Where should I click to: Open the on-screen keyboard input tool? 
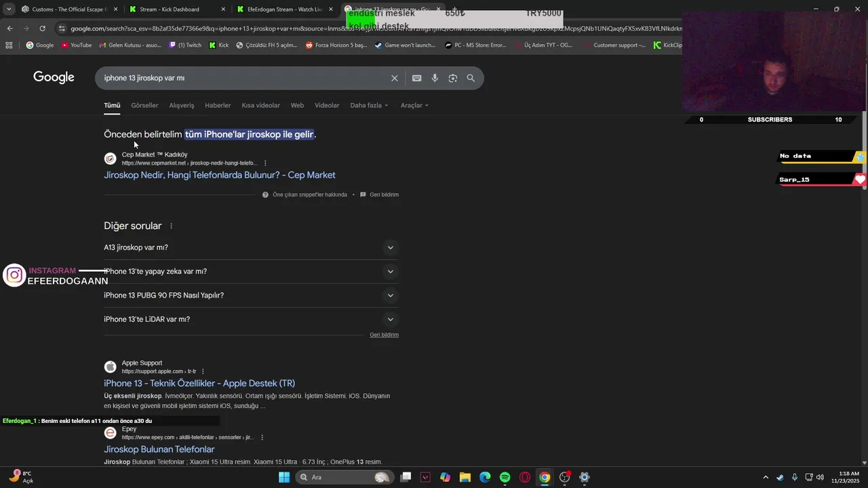(x=416, y=78)
